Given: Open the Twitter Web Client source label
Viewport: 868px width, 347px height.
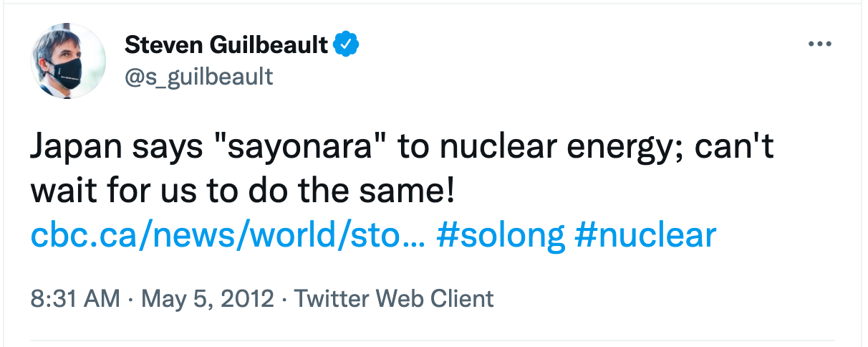Looking at the screenshot, I should point(394,298).
